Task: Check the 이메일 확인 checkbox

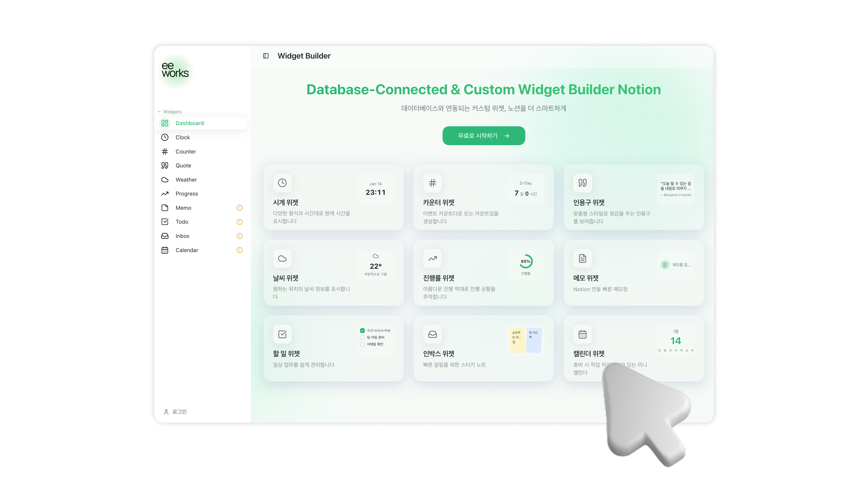Action: click(x=362, y=344)
